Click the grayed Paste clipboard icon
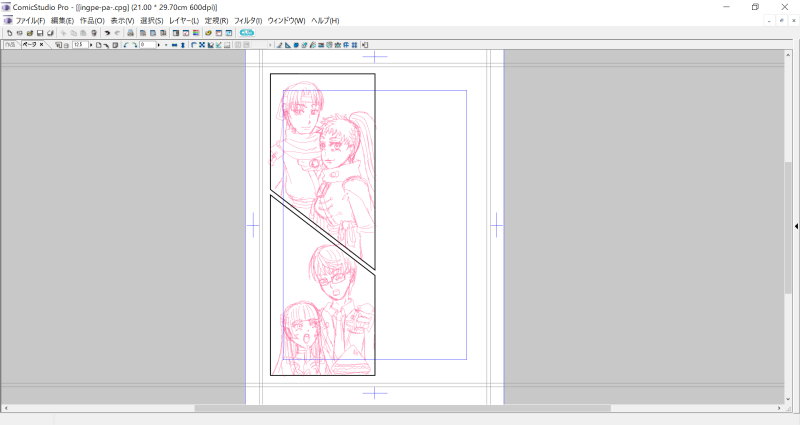This screenshot has height=425, width=800. pyautogui.click(x=83, y=33)
